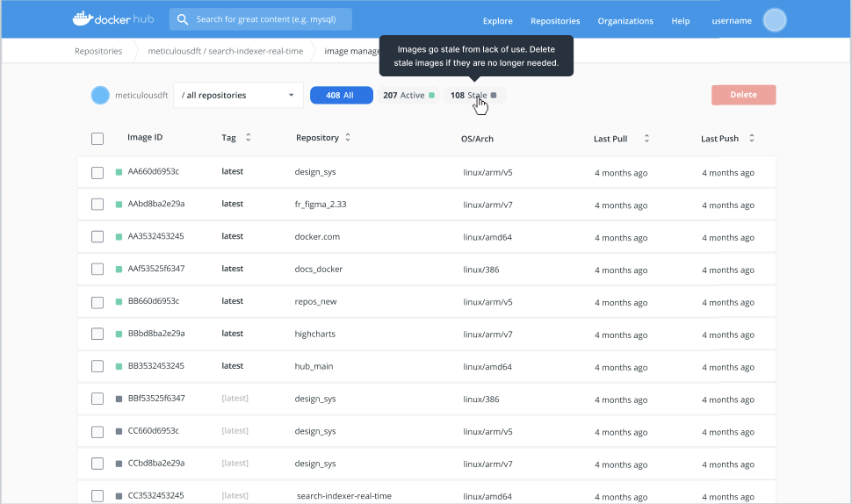Check the select-all header checkbox
The image size is (852, 504).
(97, 139)
